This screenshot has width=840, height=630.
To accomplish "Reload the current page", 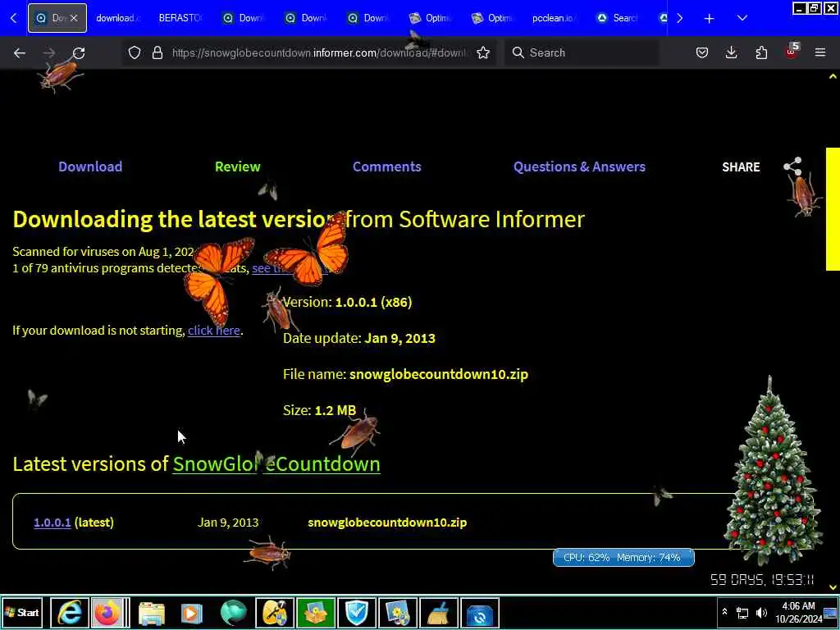I will [x=79, y=52].
